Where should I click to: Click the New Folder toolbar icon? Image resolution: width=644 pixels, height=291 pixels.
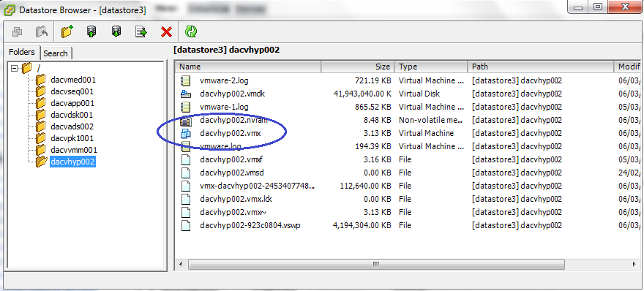[x=67, y=31]
